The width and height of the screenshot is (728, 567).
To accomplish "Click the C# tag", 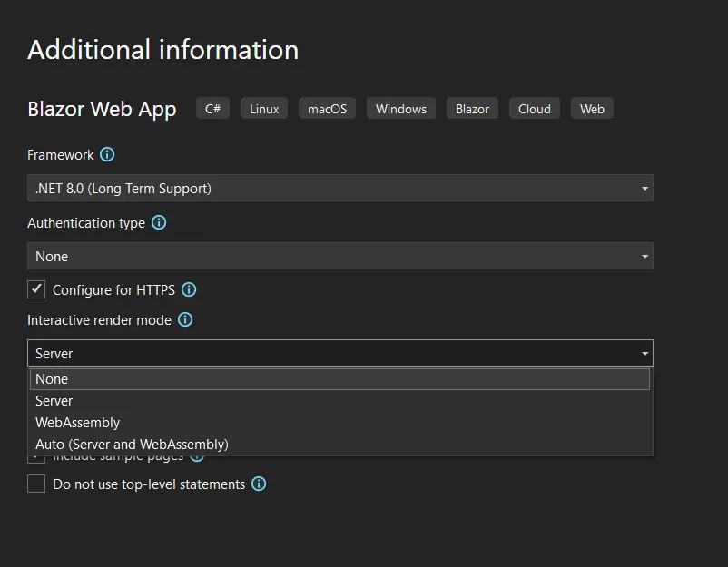I will (x=212, y=108).
